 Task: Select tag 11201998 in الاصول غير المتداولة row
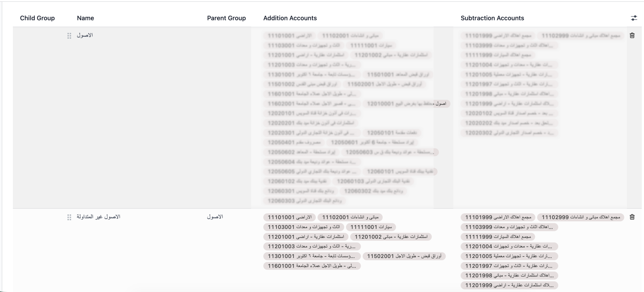click(x=509, y=276)
